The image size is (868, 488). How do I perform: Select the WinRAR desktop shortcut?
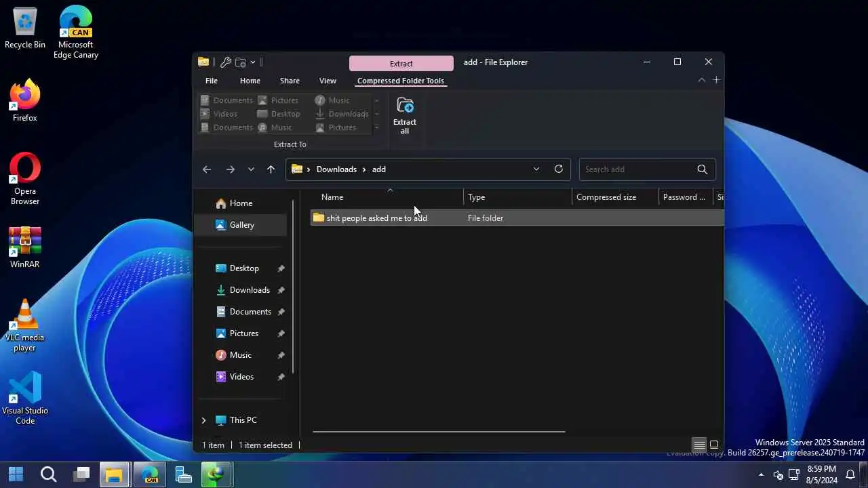click(25, 247)
